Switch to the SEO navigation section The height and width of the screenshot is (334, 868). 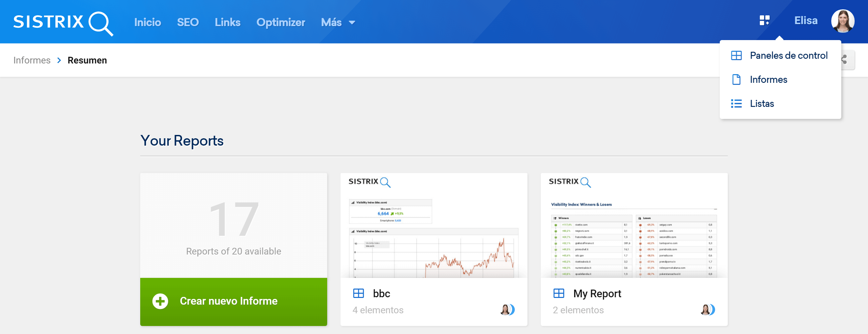click(188, 22)
